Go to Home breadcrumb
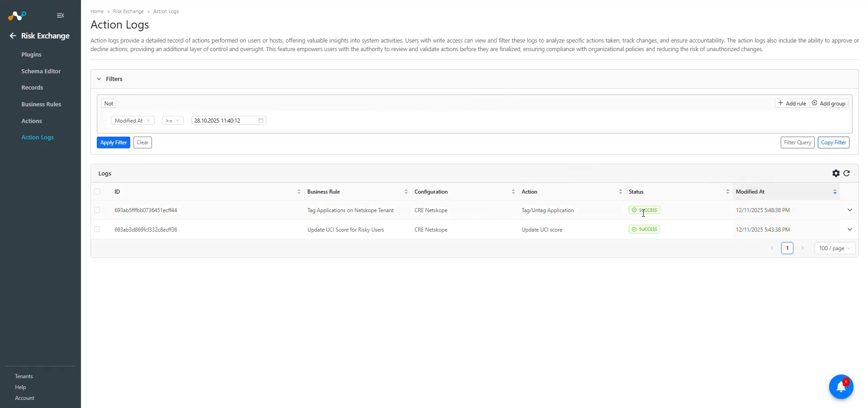 point(97,11)
